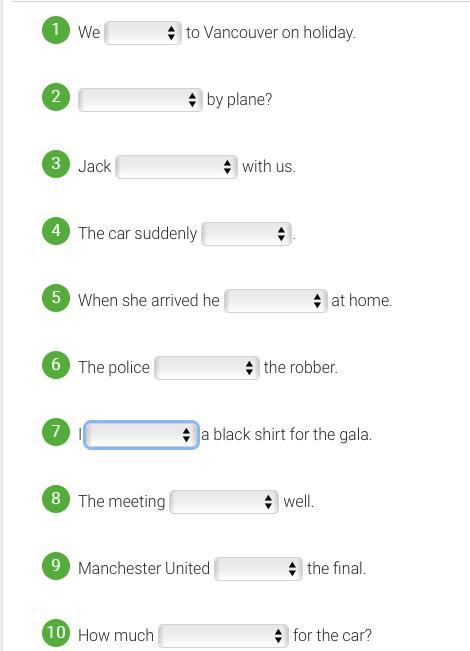Open the dropdown after 'We' in sentence 1
Screen dimensions: 470x651
pos(143,33)
